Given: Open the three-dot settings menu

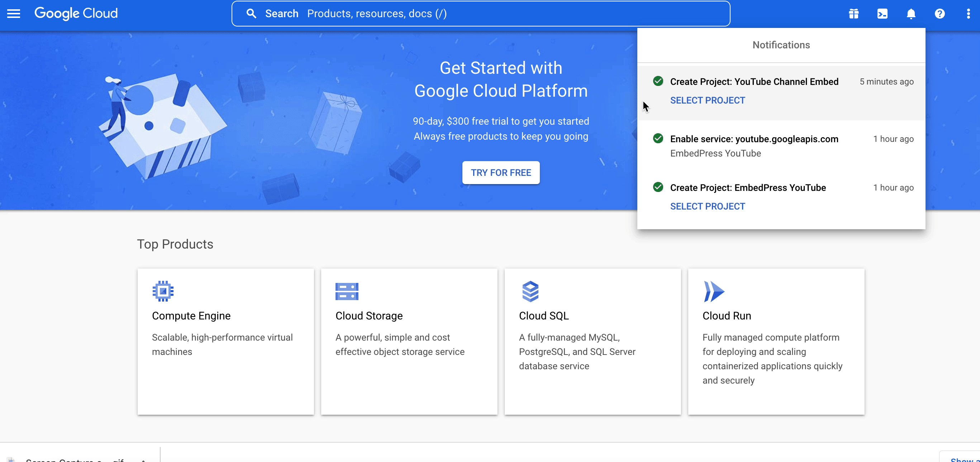Looking at the screenshot, I should (x=968, y=14).
